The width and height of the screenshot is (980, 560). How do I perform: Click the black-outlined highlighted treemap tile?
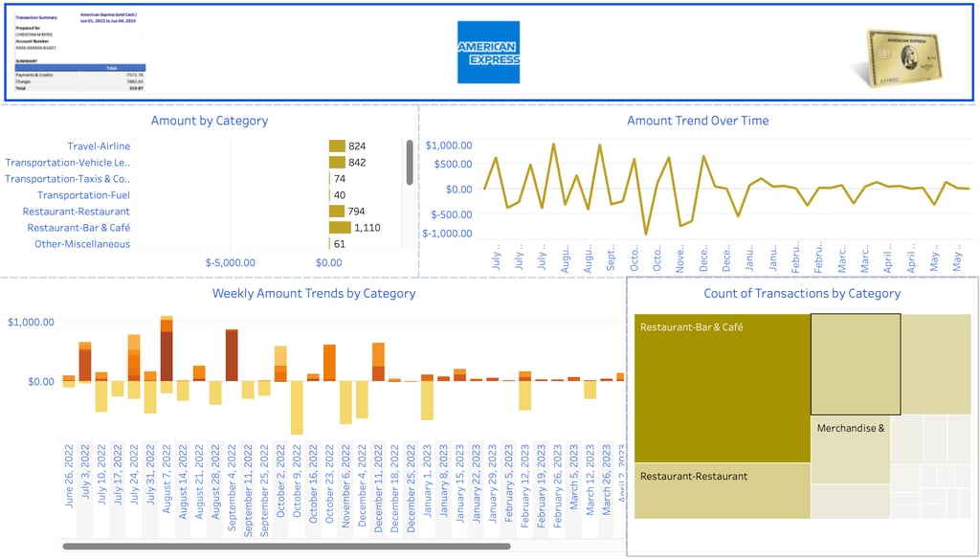[856, 365]
